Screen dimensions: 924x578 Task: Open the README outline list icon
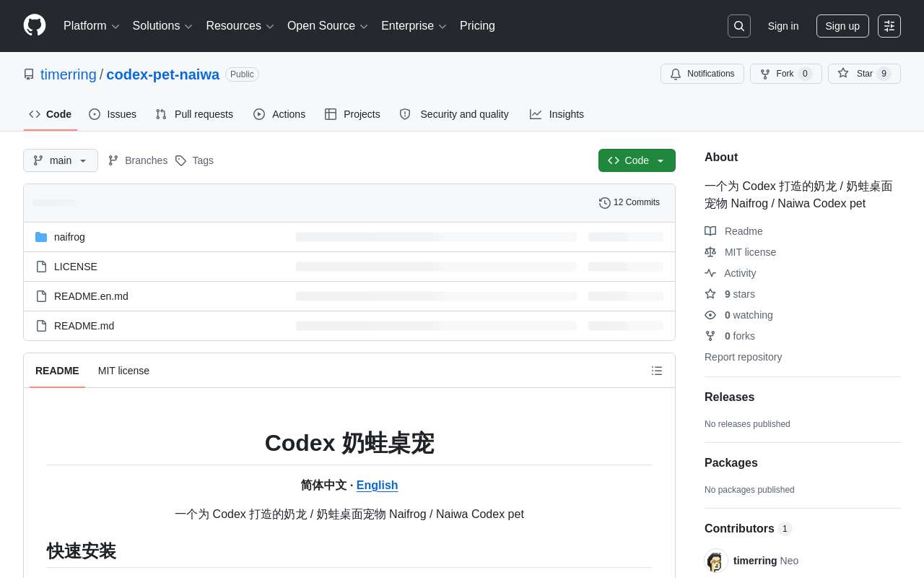pos(657,371)
